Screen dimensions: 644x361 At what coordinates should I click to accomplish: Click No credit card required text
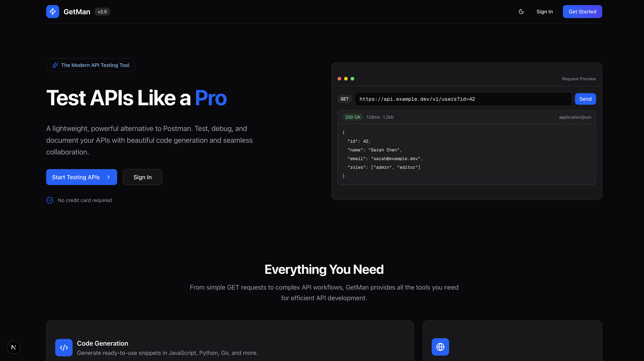tap(85, 200)
